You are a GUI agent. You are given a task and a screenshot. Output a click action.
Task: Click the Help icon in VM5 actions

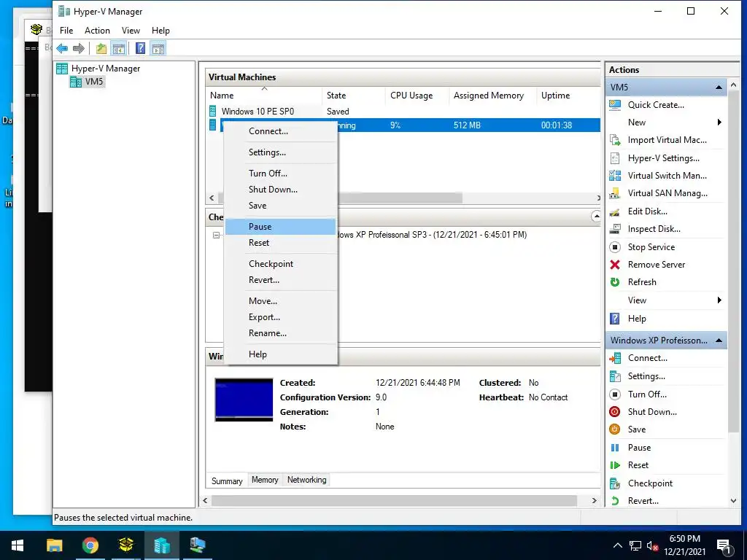(x=615, y=319)
